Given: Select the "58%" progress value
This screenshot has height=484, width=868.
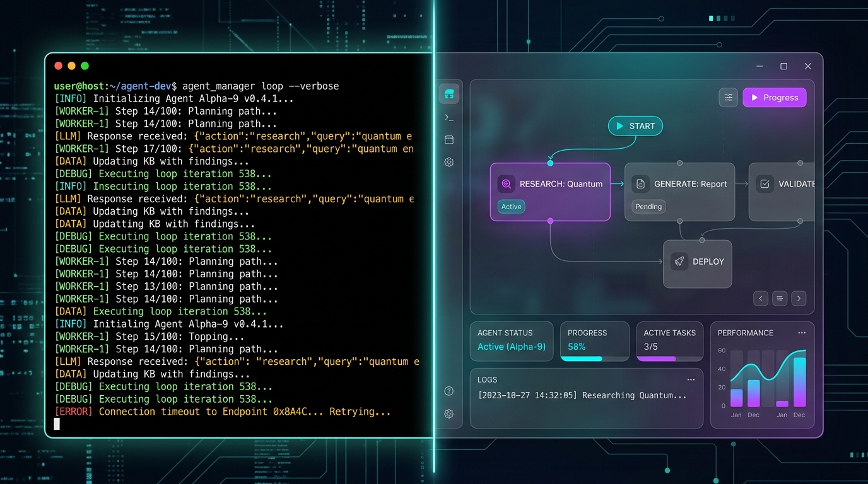Looking at the screenshot, I should pos(577,347).
